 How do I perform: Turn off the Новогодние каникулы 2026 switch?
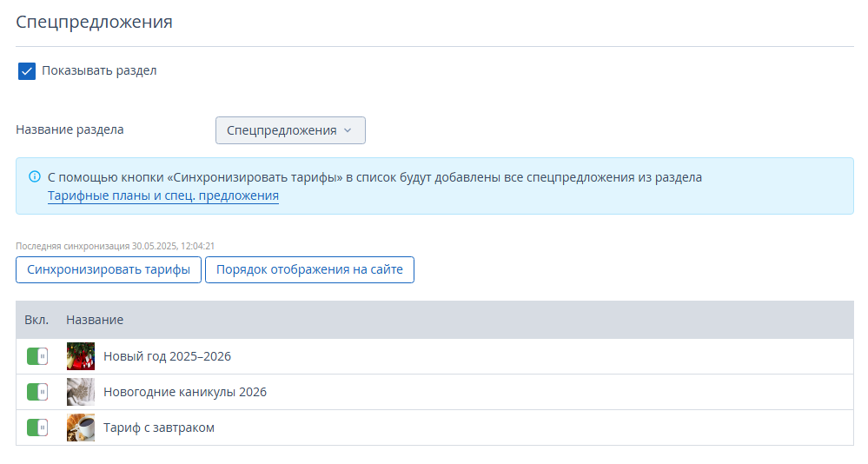(37, 392)
